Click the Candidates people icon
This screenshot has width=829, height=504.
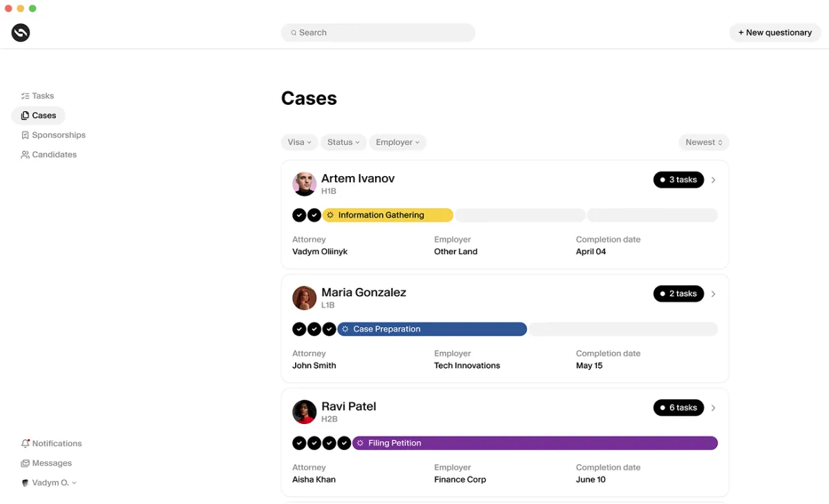point(25,155)
